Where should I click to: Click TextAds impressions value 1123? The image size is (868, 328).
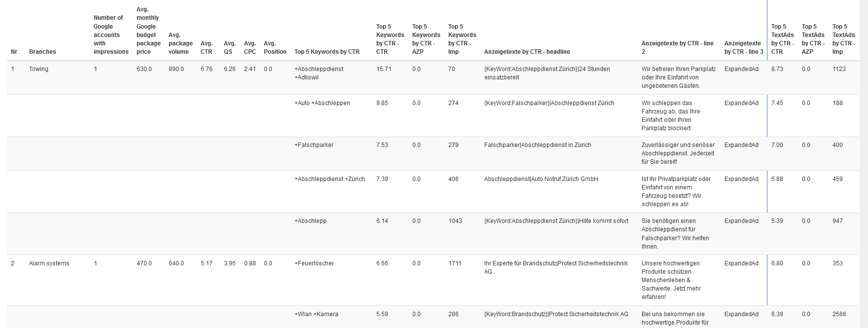coord(839,69)
